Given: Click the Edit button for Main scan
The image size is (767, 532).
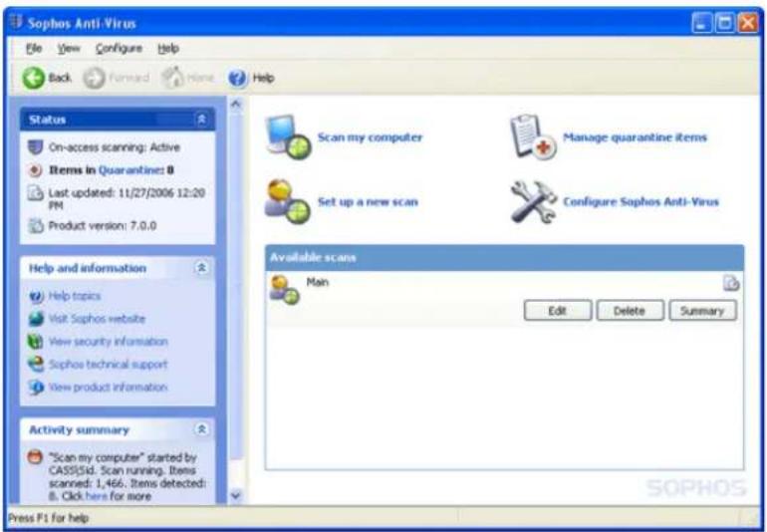Looking at the screenshot, I should point(558,311).
